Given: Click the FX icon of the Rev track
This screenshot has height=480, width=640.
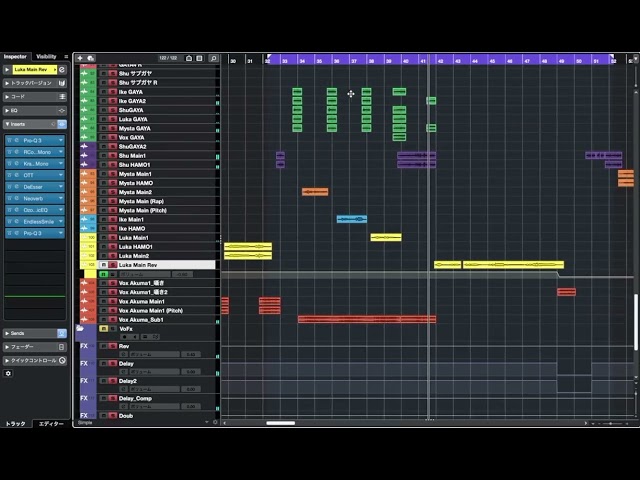Looking at the screenshot, I should (84, 346).
